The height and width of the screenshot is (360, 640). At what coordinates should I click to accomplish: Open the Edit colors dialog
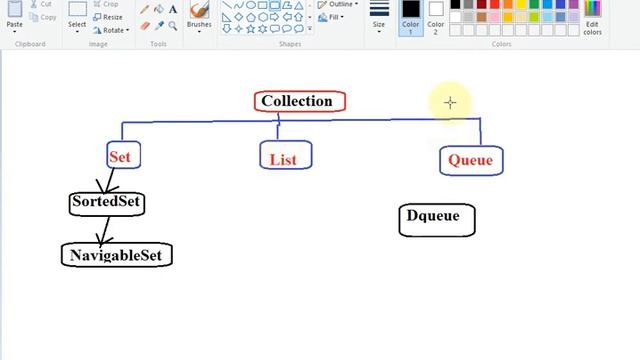click(x=592, y=18)
